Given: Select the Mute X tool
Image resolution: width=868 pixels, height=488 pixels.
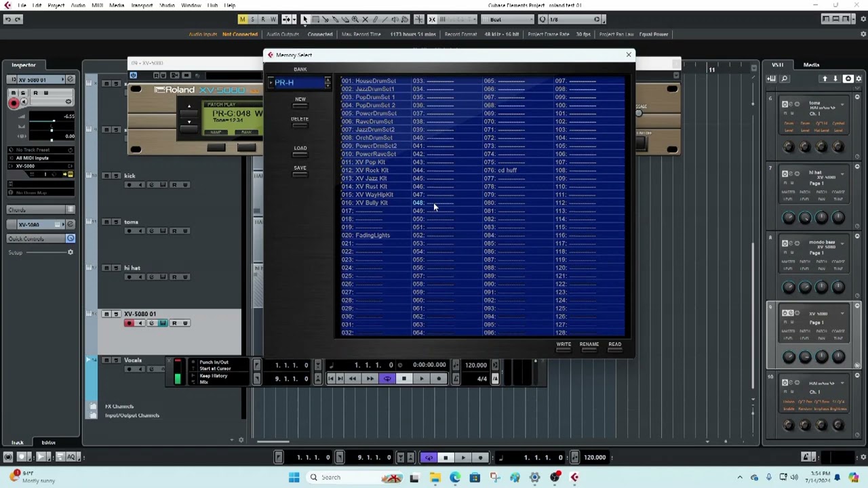Looking at the screenshot, I should click(x=366, y=19).
